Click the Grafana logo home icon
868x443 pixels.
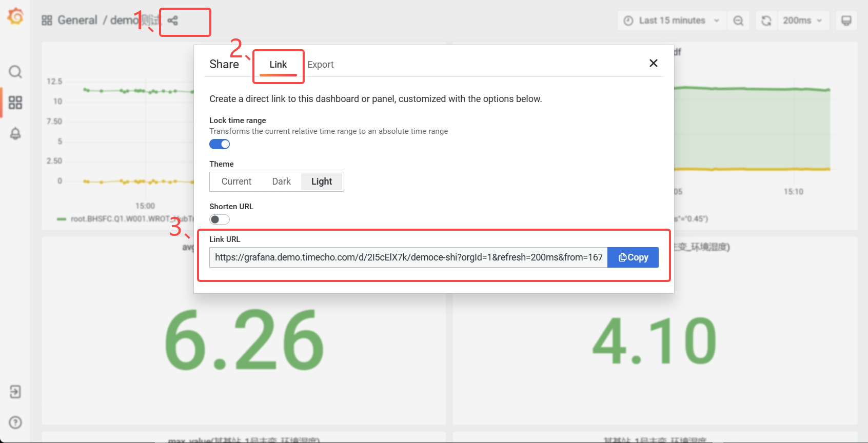click(x=15, y=16)
